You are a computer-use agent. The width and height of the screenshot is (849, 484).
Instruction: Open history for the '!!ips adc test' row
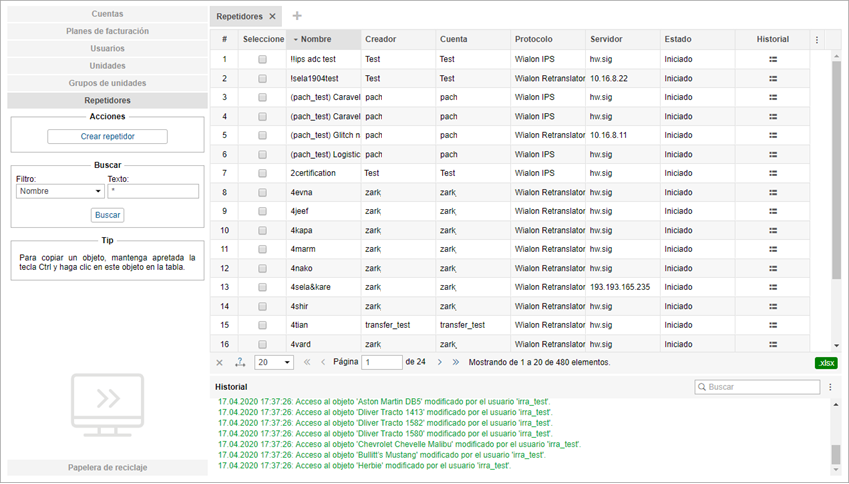[773, 60]
